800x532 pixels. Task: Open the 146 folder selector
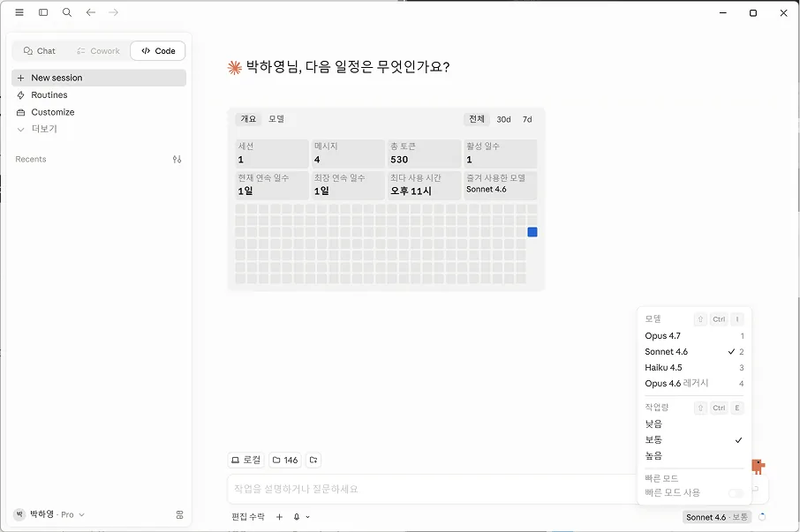click(284, 461)
